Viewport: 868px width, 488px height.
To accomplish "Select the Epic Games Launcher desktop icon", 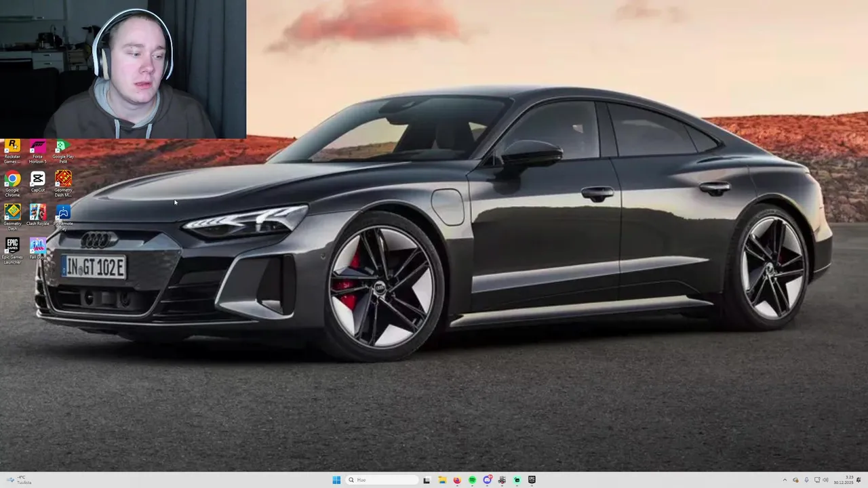I will [12, 250].
